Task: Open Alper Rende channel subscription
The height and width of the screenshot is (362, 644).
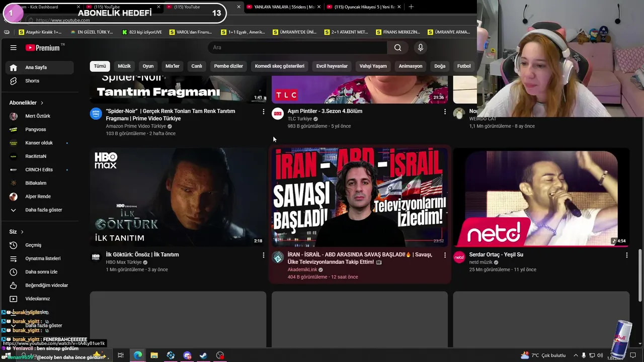Action: (38, 197)
